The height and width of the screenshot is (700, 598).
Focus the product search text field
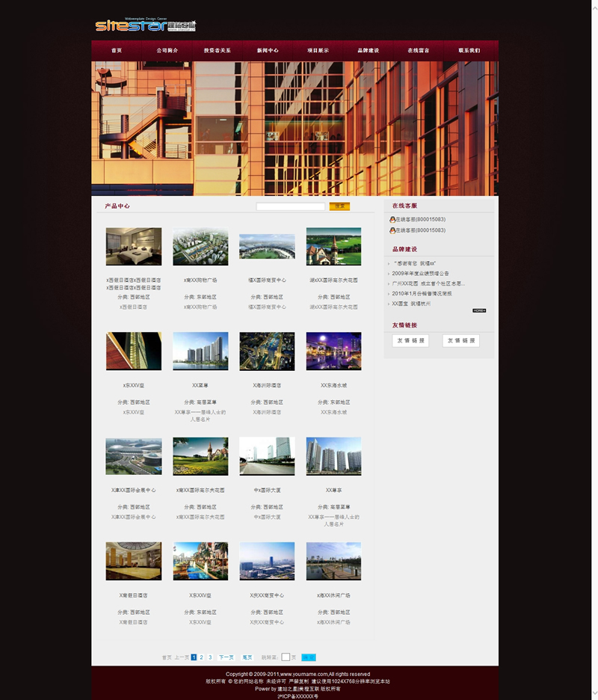[290, 206]
